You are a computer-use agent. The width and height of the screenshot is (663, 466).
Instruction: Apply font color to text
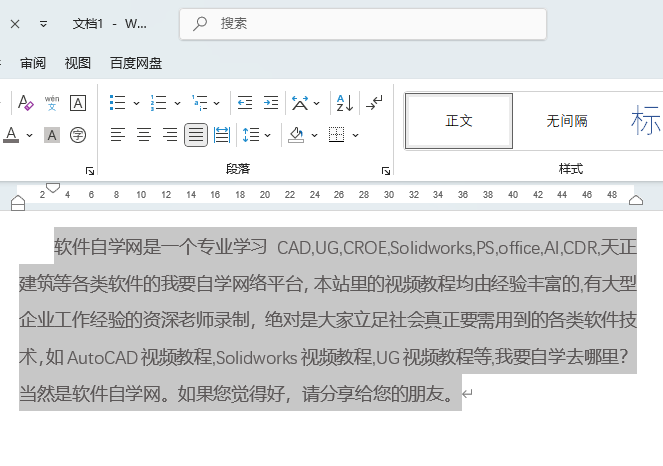[11, 135]
